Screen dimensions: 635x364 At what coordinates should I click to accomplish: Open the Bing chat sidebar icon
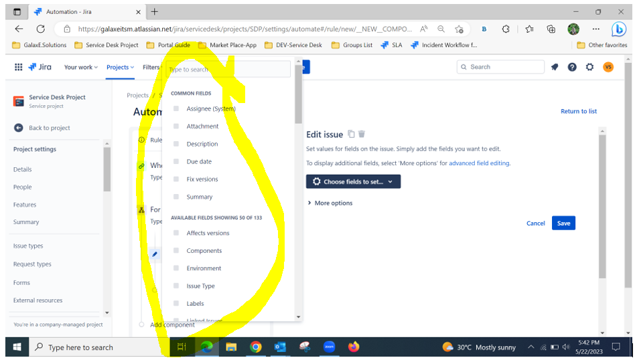[618, 29]
